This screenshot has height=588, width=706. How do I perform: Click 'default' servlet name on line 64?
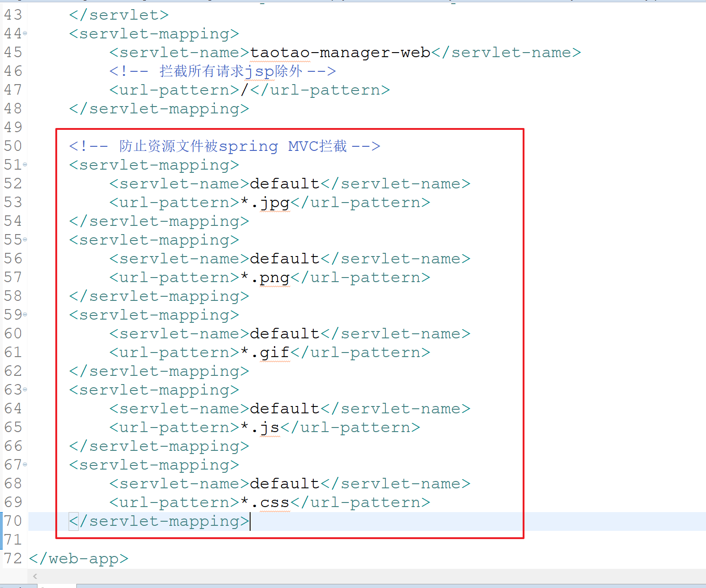(285, 409)
